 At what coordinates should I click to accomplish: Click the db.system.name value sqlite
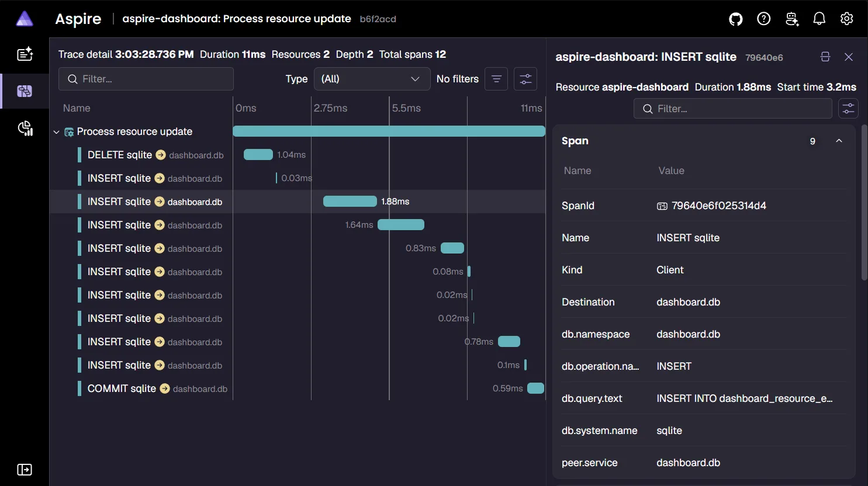click(x=669, y=431)
